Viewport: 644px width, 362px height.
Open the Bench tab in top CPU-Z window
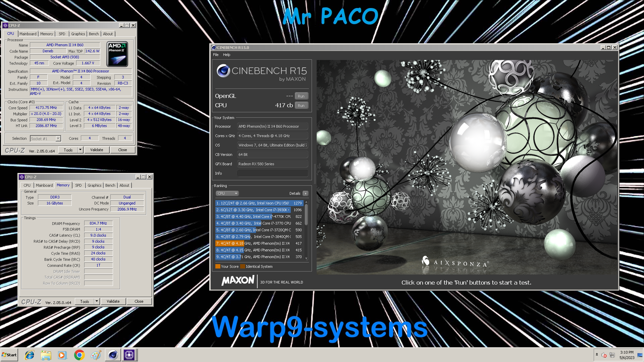[94, 34]
